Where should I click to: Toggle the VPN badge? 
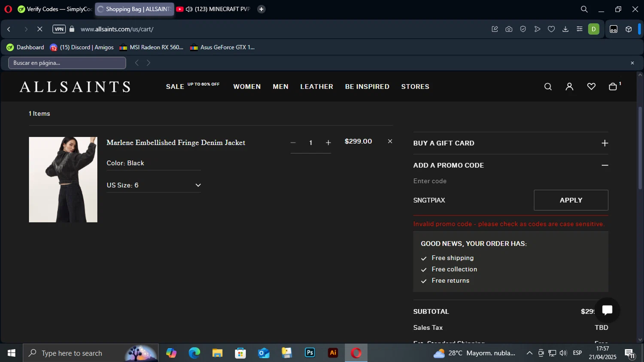[x=59, y=29]
